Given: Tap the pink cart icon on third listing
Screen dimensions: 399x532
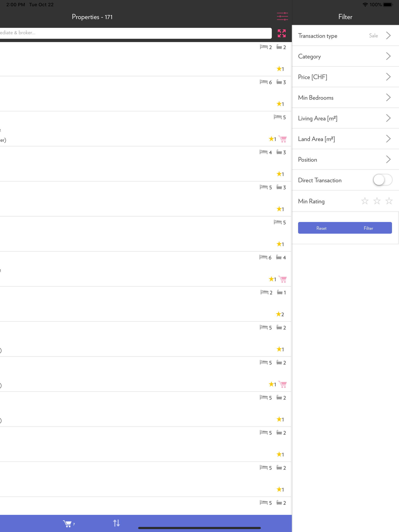Looking at the screenshot, I should click(282, 139).
